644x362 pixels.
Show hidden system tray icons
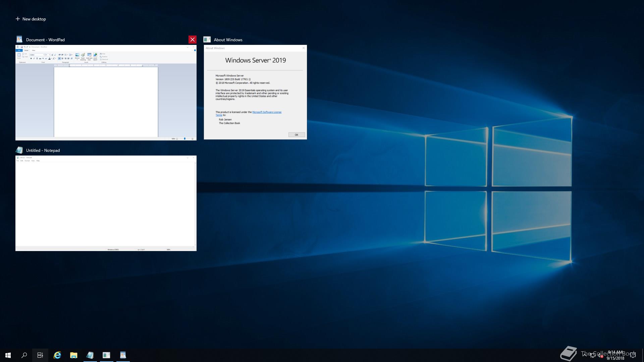pos(585,355)
